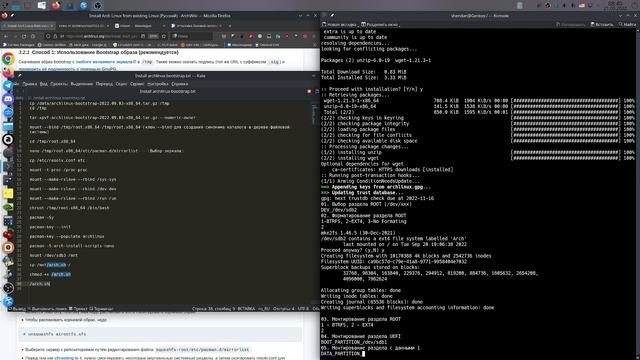Click 'mount /dev/sdb3 /mnt' line in Kate
Image resolution: width=640 pixels, height=360 pixels.
coord(53,256)
